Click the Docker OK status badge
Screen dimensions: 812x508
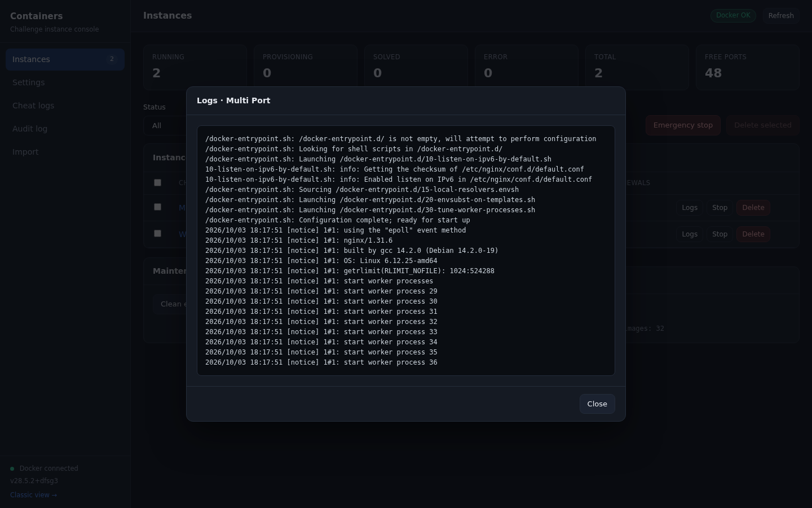tap(733, 16)
